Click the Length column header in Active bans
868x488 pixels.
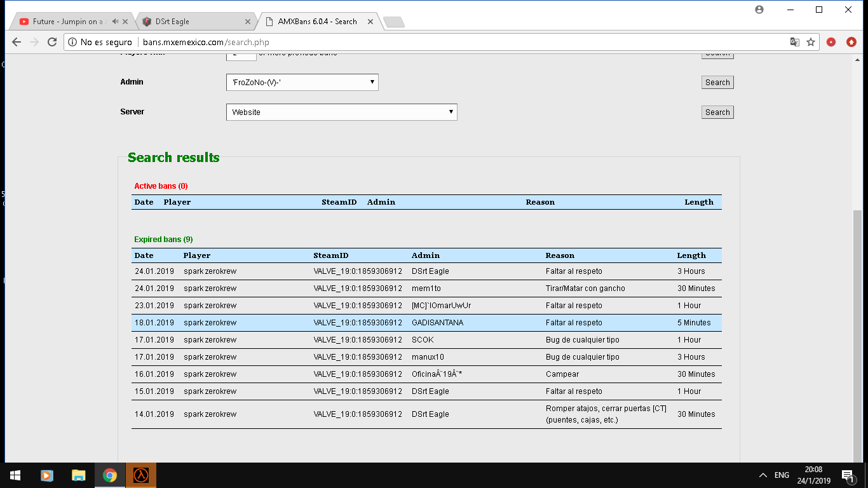point(699,202)
